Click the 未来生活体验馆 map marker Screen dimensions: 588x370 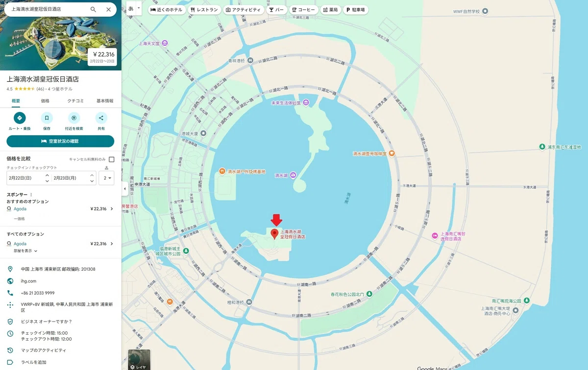[x=306, y=103]
